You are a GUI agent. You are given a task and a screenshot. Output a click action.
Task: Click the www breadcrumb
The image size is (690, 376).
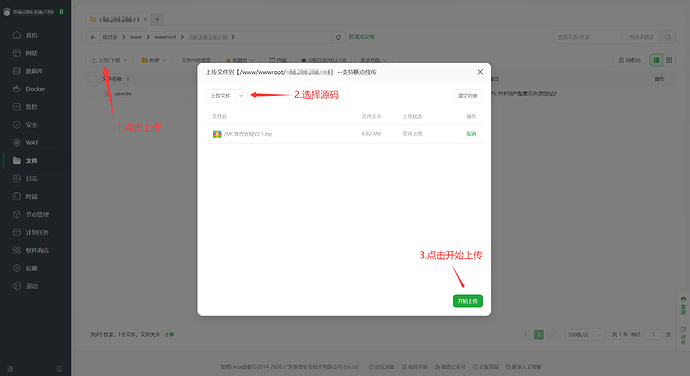(136, 37)
